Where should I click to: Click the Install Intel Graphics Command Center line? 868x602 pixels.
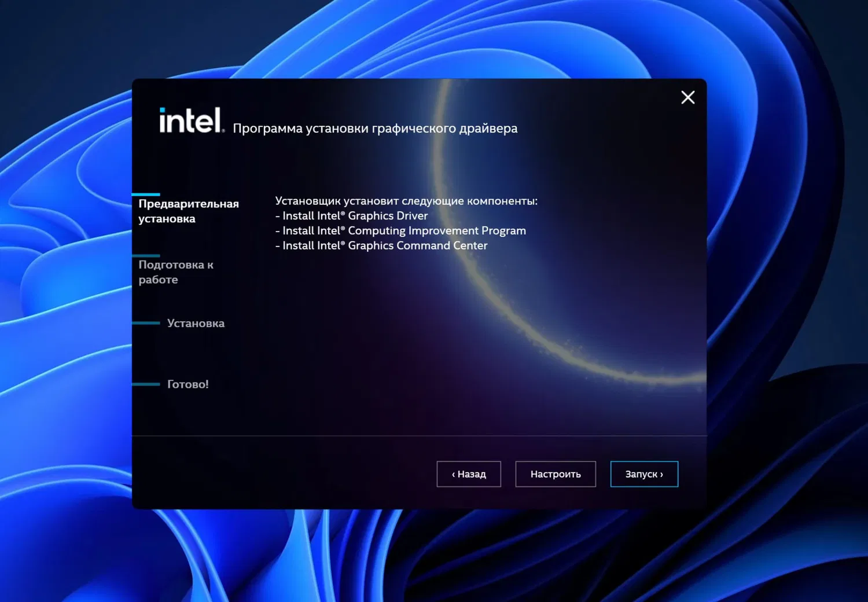tap(381, 245)
